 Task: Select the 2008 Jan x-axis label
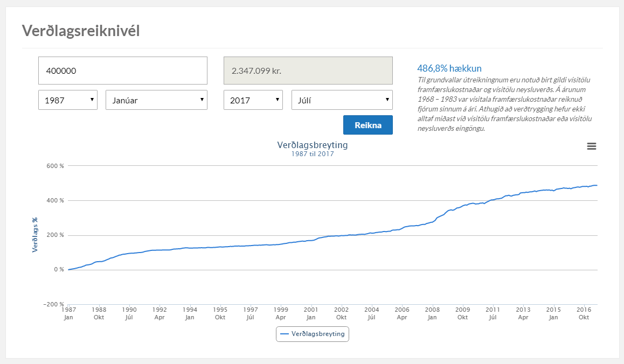point(432,313)
